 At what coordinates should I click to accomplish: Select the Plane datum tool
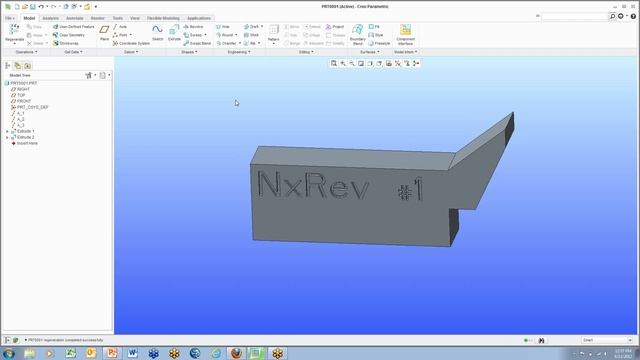pyautogui.click(x=104, y=33)
